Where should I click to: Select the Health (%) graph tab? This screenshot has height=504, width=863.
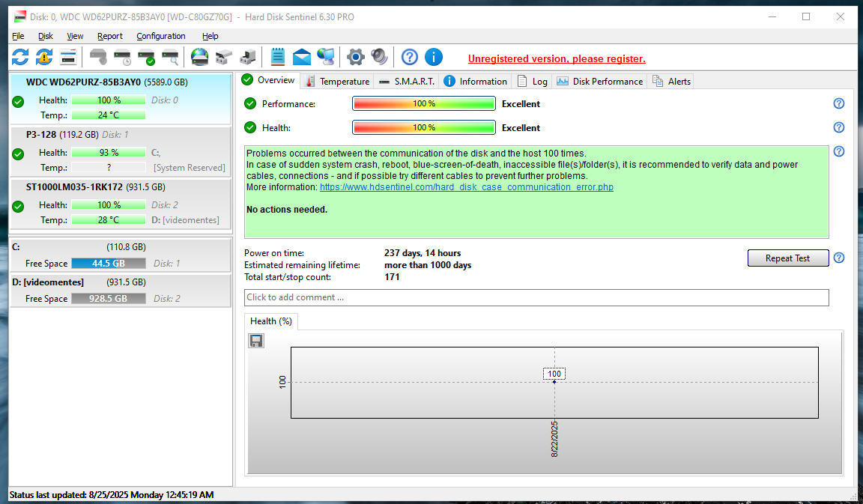point(270,321)
